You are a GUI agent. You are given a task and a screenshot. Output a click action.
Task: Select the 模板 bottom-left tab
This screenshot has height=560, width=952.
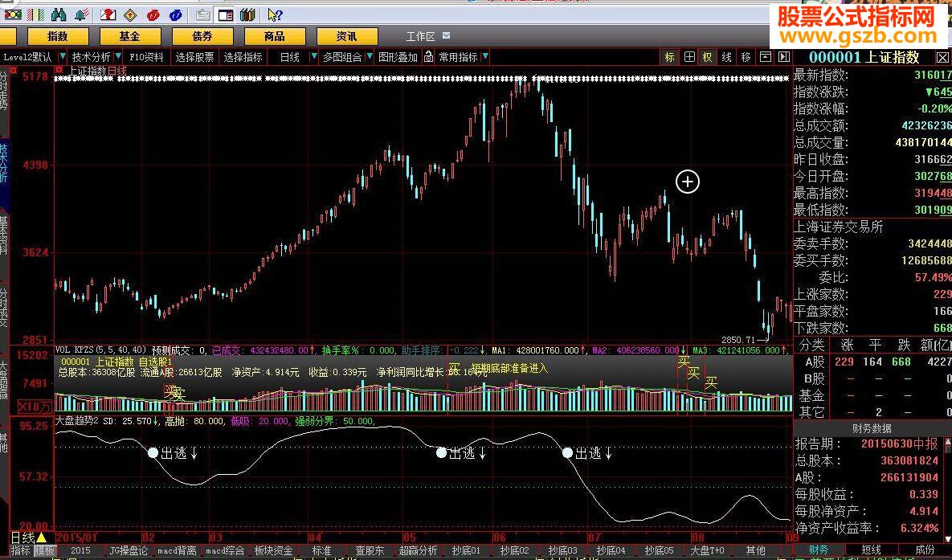[44, 550]
